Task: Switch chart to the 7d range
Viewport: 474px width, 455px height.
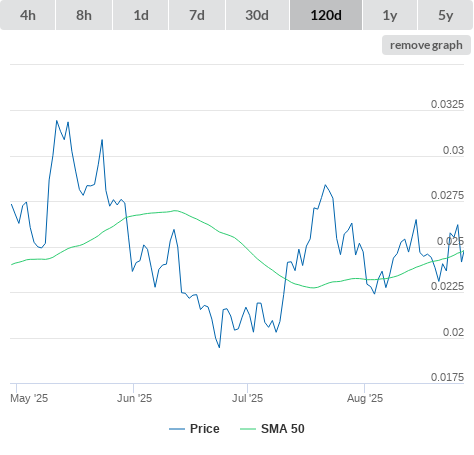Action: click(197, 15)
